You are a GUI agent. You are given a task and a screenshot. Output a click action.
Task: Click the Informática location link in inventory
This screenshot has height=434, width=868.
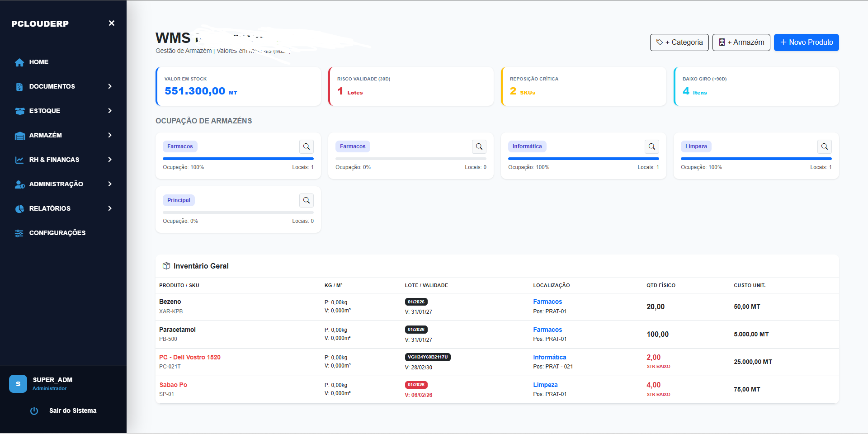[x=549, y=357]
